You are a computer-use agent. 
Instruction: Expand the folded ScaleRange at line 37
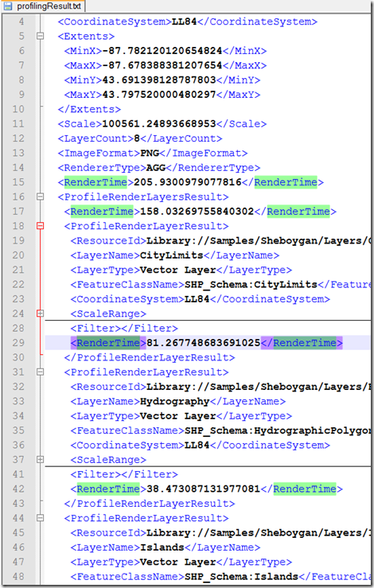point(40,460)
